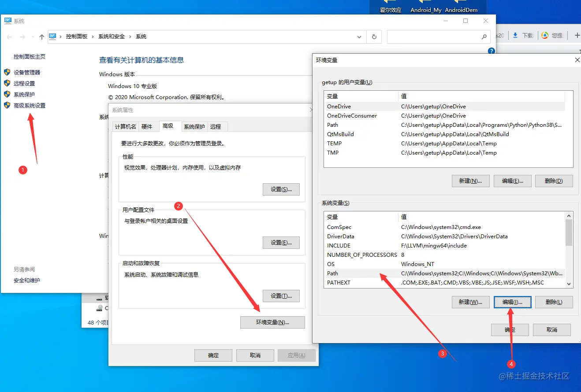The width and height of the screenshot is (581, 392).
Task: Select the TMP user variable row
Action: (x=444, y=153)
